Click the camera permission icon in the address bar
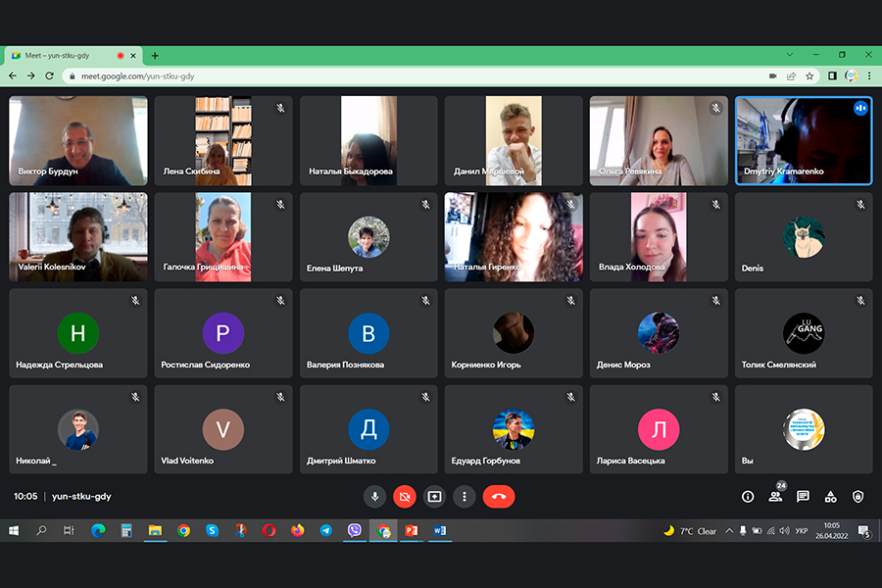The image size is (882, 588). (x=773, y=76)
